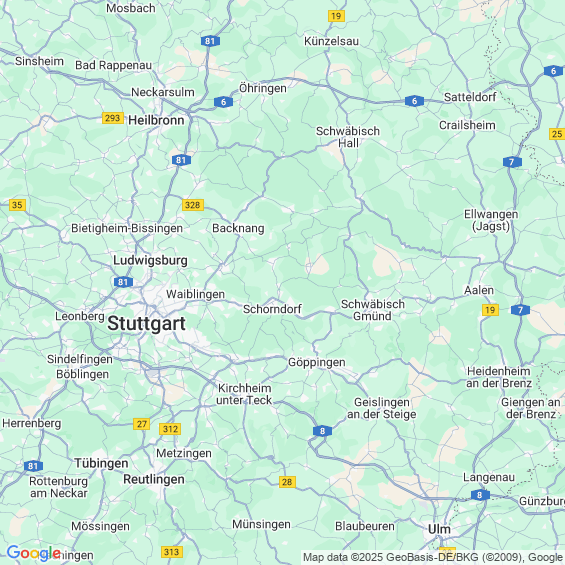Click the yellow 35 road marker
Screen dimensions: 565x565
tap(17, 205)
